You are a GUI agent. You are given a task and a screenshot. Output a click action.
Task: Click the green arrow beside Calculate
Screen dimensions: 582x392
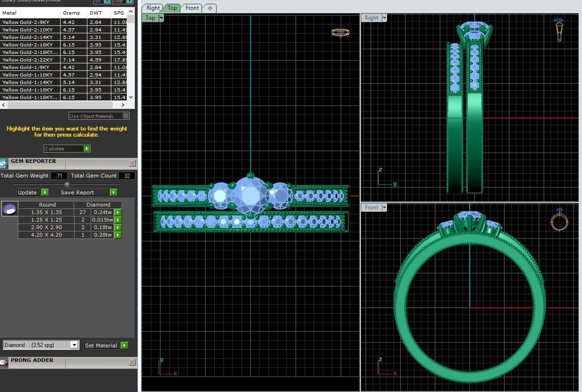[86, 148]
